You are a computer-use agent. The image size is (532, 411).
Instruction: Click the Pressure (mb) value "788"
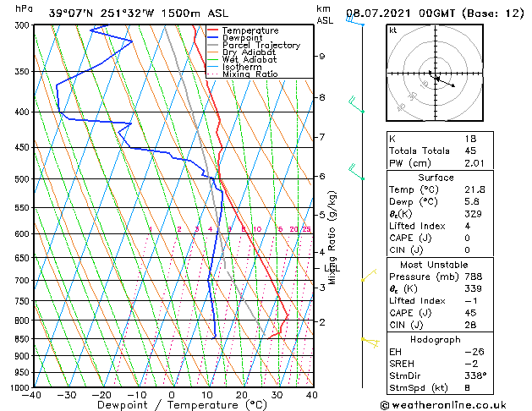[473, 277]
